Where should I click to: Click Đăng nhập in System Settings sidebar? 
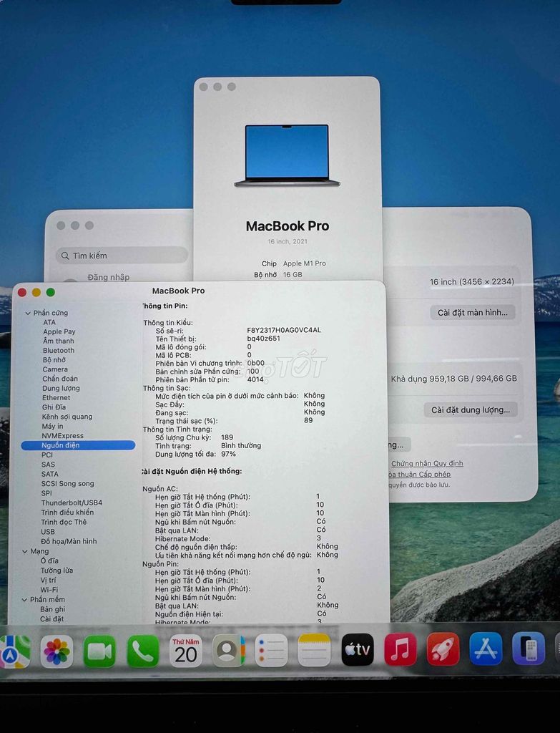point(109,277)
